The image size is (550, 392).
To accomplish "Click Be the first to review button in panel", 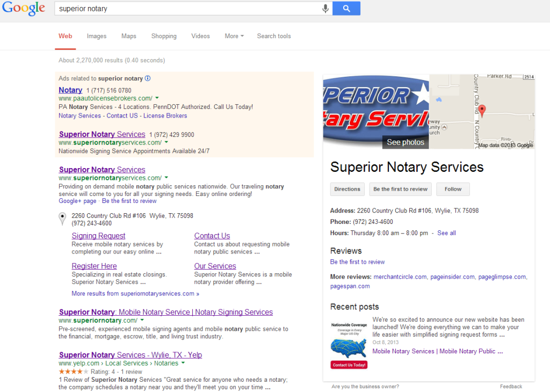I will point(400,189).
